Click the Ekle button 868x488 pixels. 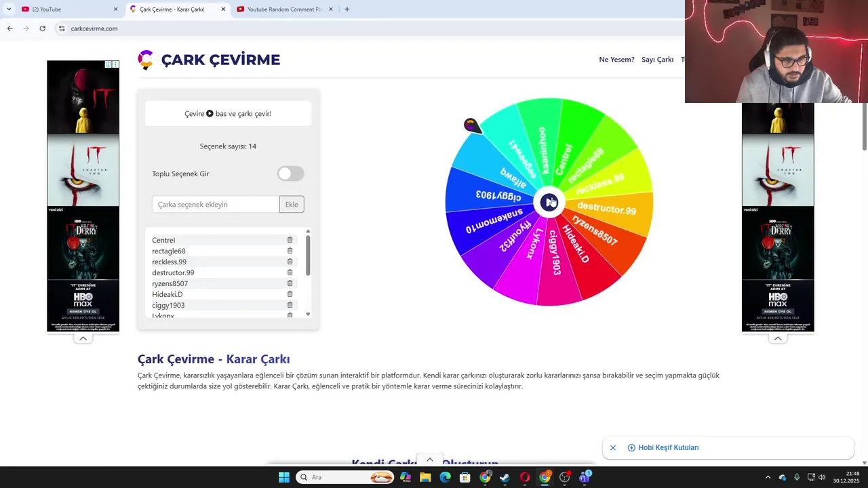(x=292, y=204)
